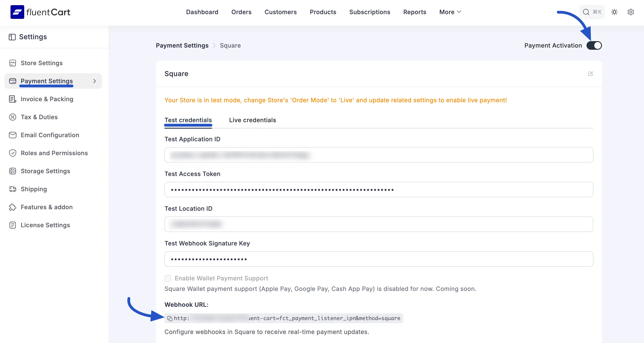Image resolution: width=644 pixels, height=343 pixels.
Task: Click the ⌘K search shortcut label
Action: coord(597,12)
